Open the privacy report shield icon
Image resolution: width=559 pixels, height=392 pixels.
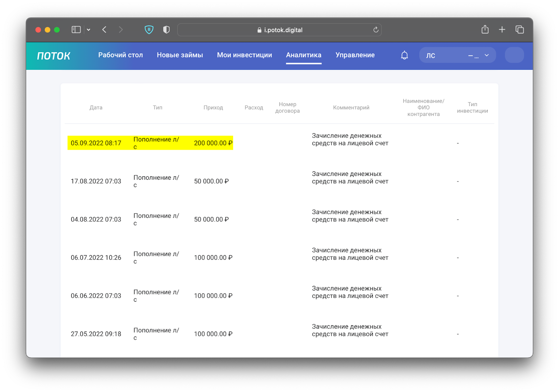(166, 30)
